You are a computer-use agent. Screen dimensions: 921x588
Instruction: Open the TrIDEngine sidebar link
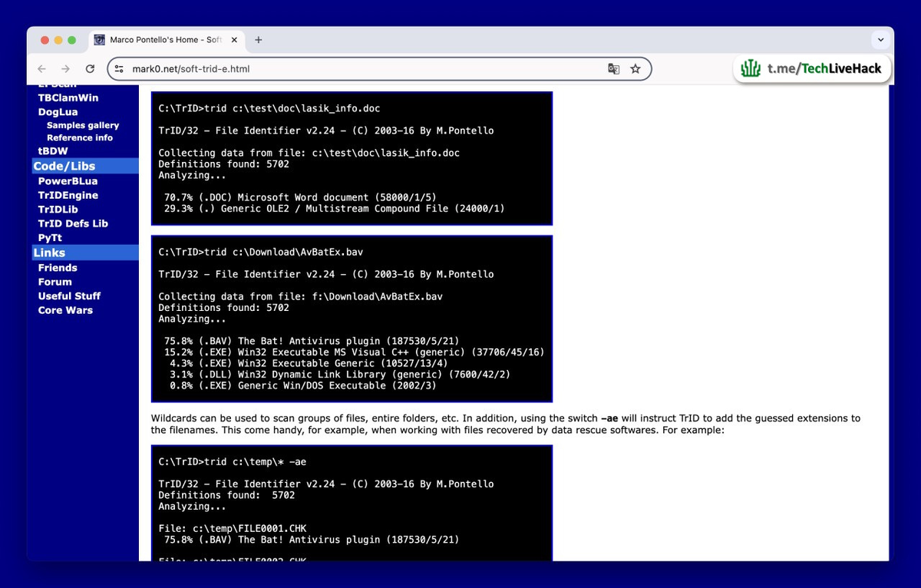[x=68, y=195]
